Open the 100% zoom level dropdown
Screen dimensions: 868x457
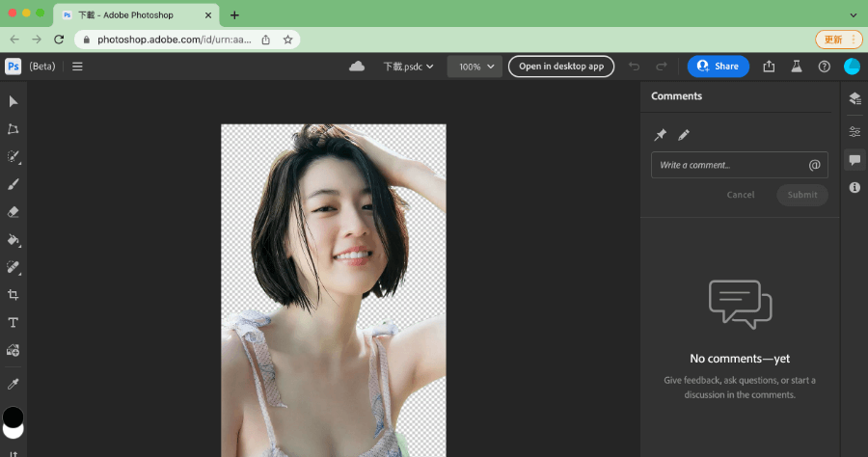(x=475, y=67)
